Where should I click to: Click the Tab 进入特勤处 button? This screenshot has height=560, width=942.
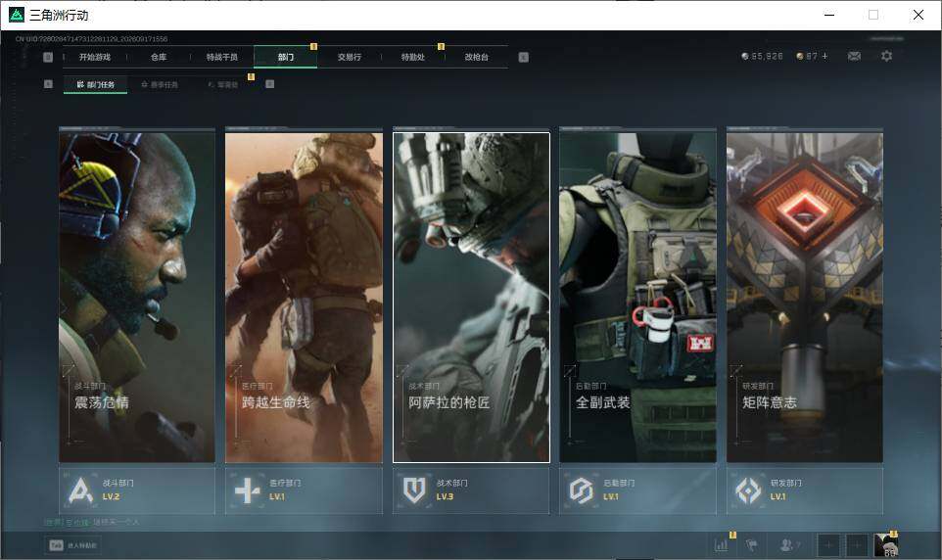pos(74,545)
